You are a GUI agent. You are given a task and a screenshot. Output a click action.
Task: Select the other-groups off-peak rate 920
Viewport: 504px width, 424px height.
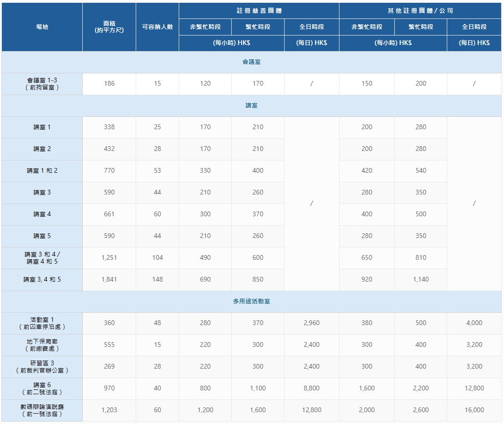(x=367, y=280)
